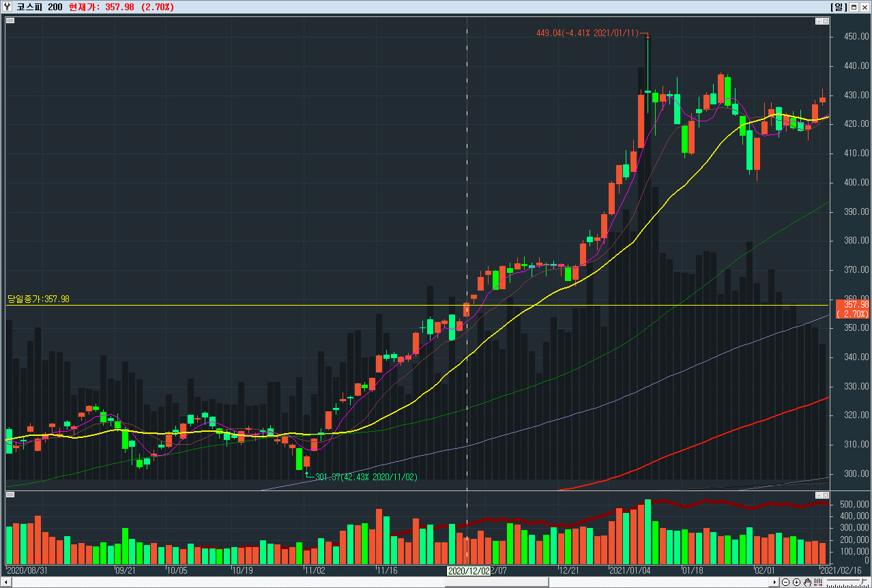
Task: Click the zoom in plus icon
Action: (x=796, y=582)
